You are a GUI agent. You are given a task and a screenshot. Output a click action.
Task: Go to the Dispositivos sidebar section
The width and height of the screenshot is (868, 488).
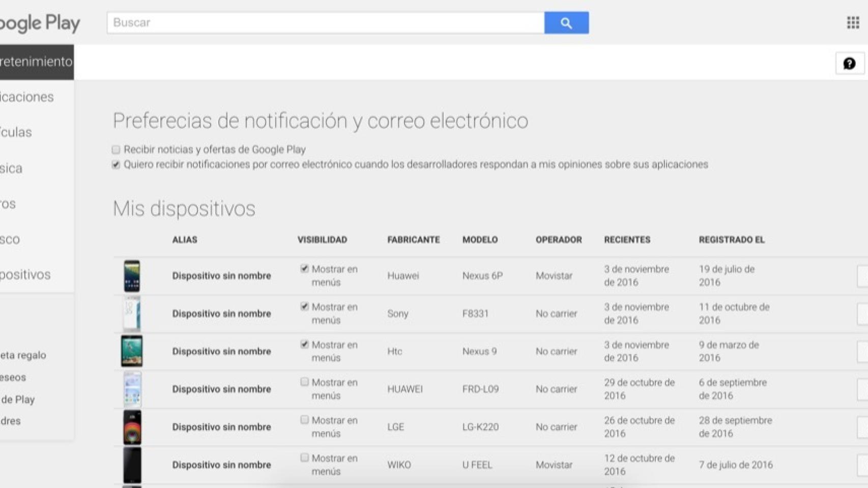25,274
